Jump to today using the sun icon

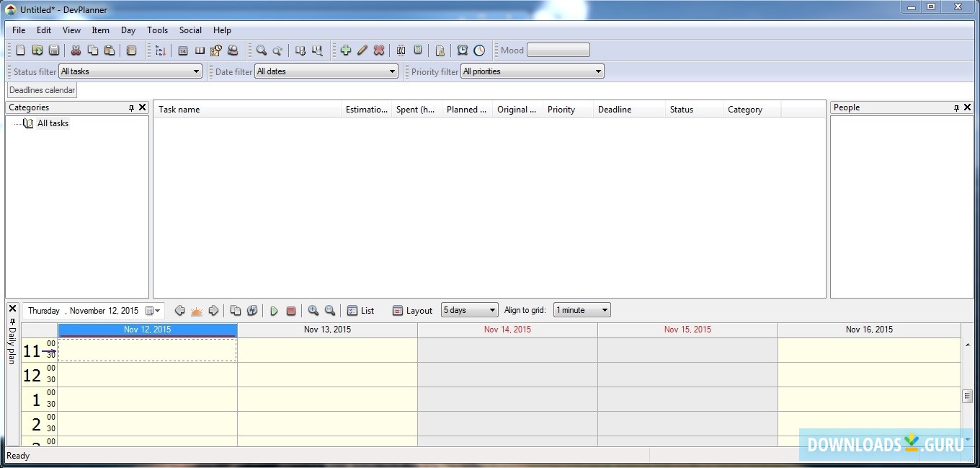[196, 310]
